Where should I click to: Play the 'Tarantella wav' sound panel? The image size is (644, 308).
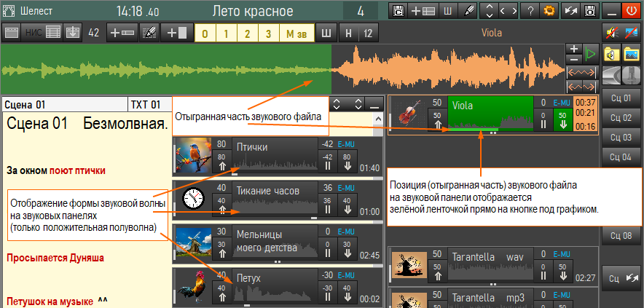click(490, 264)
